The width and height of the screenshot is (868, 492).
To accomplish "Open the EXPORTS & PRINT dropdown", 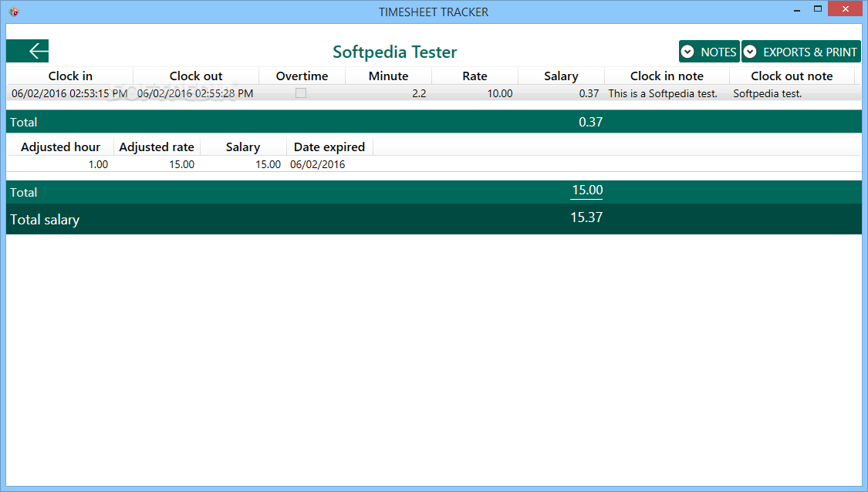I will (801, 52).
